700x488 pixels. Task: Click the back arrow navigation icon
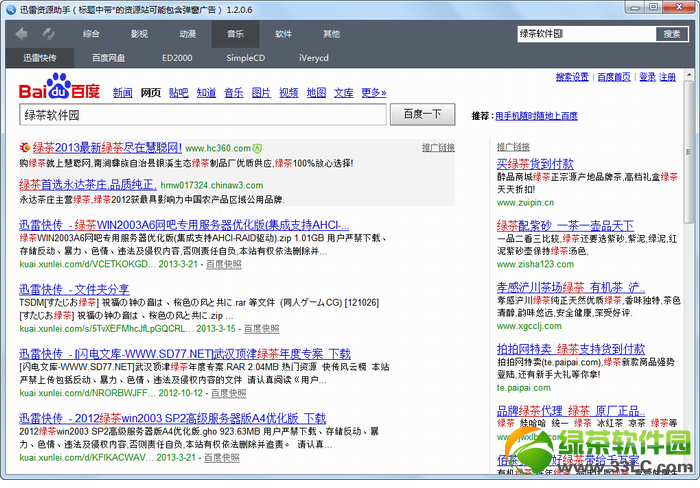tap(21, 34)
